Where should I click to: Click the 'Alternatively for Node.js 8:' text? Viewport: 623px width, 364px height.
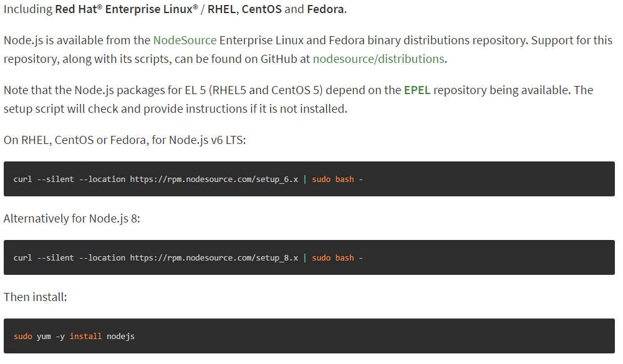pos(72,219)
